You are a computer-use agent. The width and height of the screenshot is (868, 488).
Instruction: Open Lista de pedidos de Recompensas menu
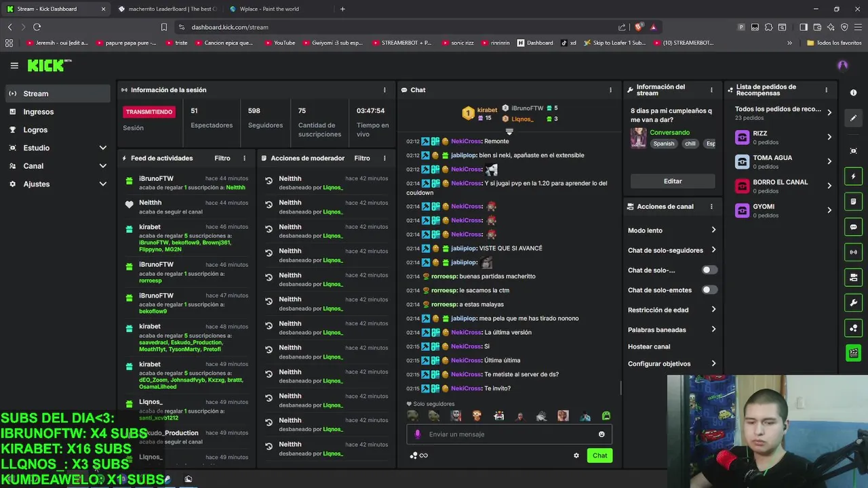[826, 89]
